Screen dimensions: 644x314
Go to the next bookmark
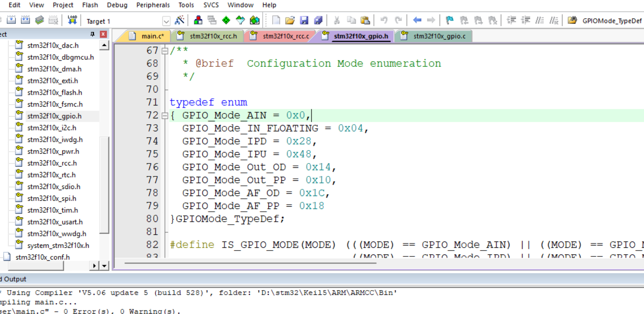[478, 20]
